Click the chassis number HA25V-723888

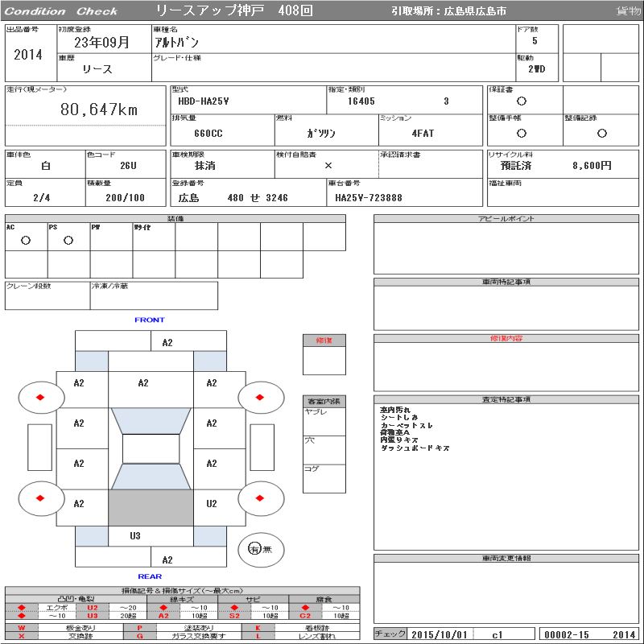pos(369,197)
